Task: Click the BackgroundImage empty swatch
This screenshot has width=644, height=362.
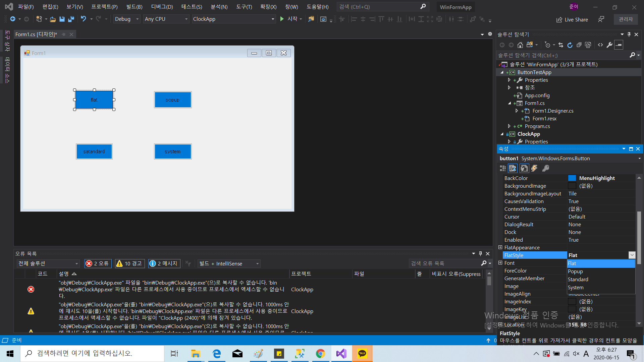Action: pyautogui.click(x=572, y=186)
